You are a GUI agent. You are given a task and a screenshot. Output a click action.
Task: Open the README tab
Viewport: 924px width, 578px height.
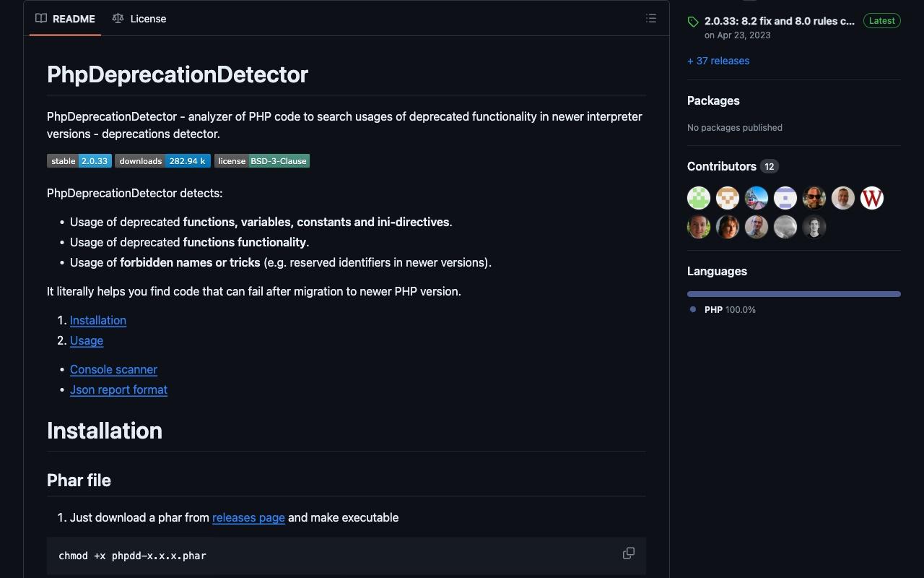coord(66,19)
